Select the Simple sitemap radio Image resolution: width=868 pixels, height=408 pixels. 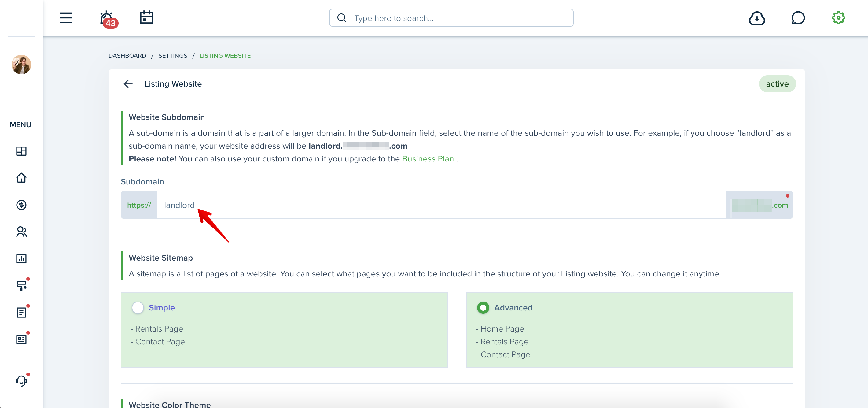click(138, 307)
